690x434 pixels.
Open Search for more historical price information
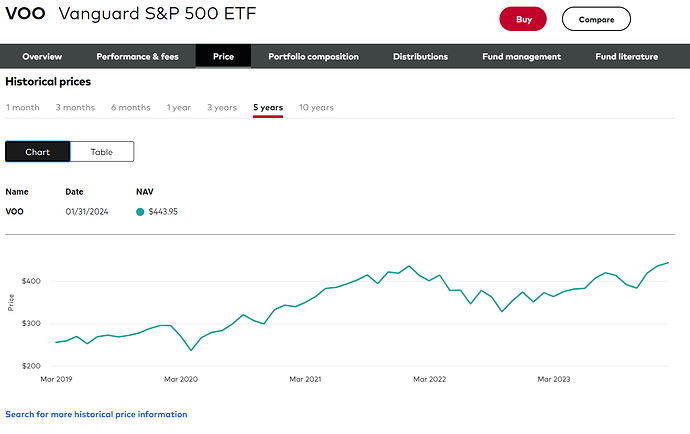(x=96, y=414)
